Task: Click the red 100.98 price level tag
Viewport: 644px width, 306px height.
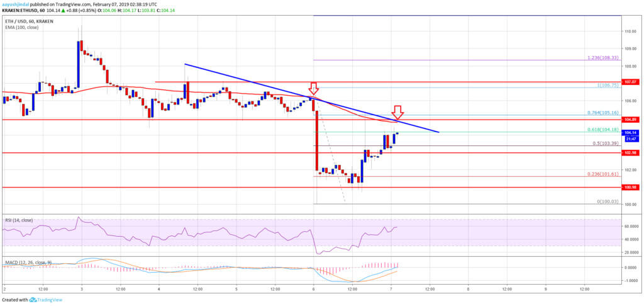Action: 630,187
